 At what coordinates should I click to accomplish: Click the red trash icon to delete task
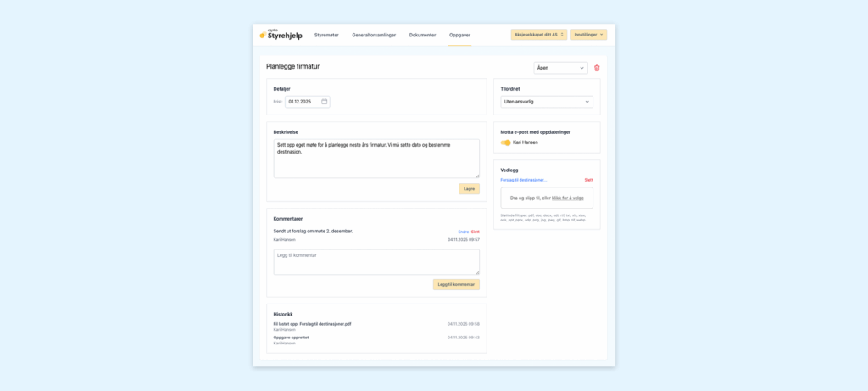(x=597, y=68)
